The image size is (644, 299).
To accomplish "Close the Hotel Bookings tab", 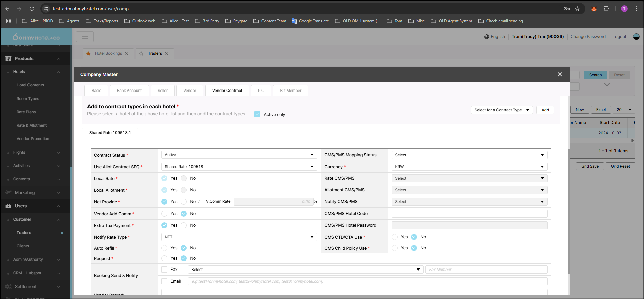I will tap(127, 54).
